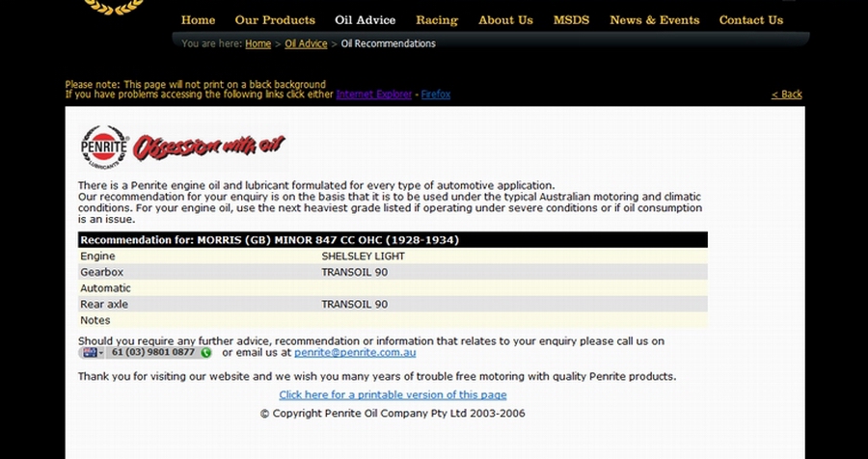Click the copyright Penrite Oil Company text
The width and height of the screenshot is (868, 459).
coord(393,414)
